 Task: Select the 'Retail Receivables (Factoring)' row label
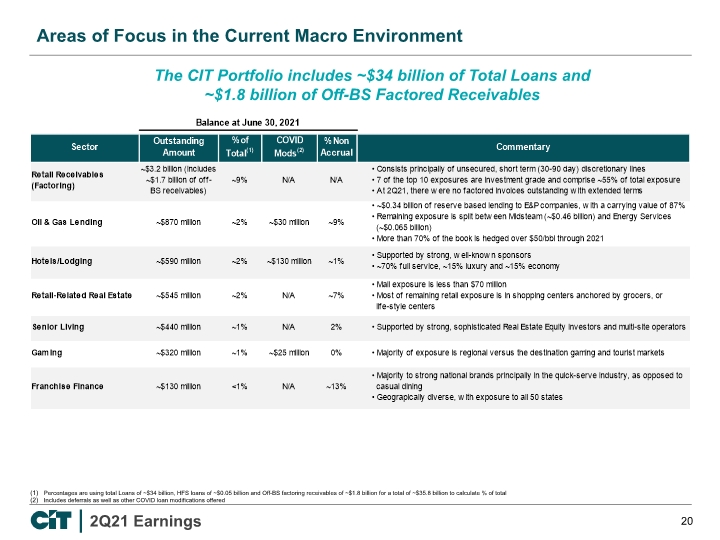tap(68, 180)
